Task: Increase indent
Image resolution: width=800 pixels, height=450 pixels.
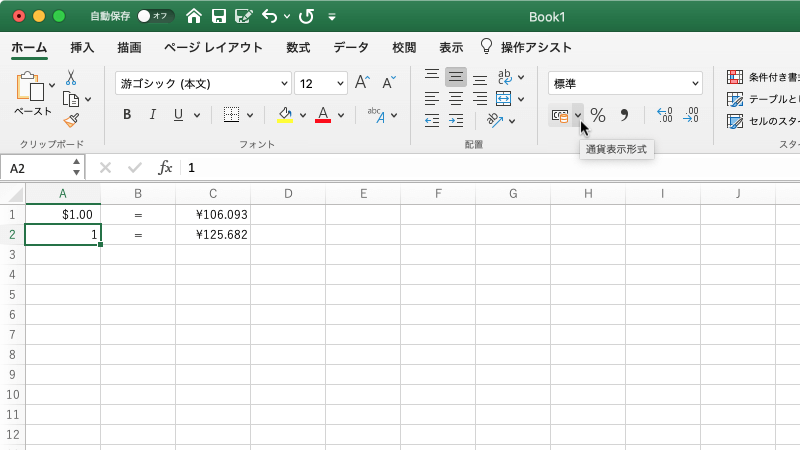Action: click(x=456, y=121)
